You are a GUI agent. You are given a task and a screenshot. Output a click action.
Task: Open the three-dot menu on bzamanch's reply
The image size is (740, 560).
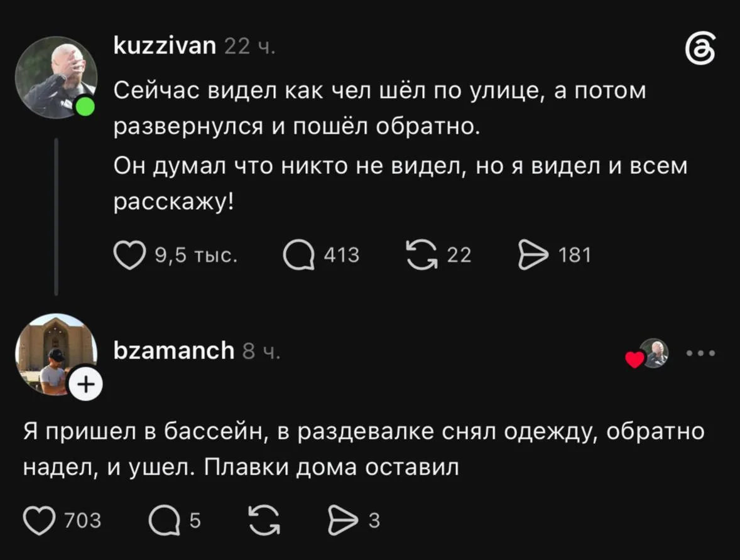click(x=701, y=352)
